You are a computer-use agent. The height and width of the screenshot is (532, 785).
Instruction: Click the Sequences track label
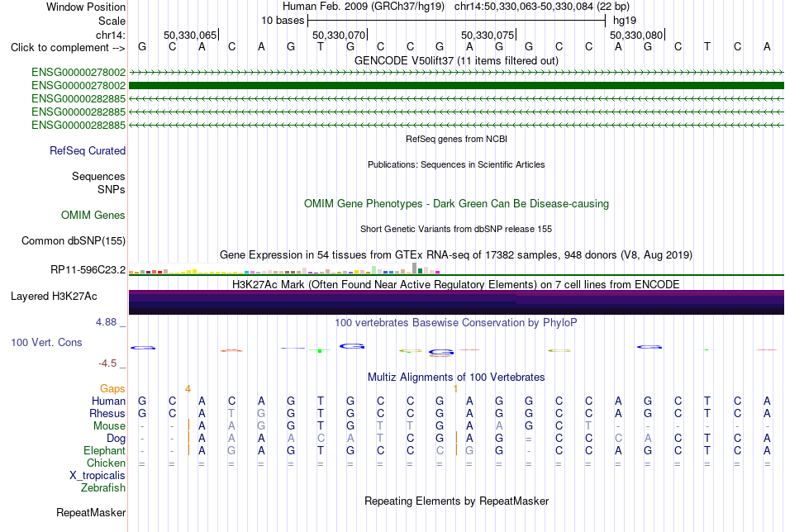pyautogui.click(x=98, y=176)
